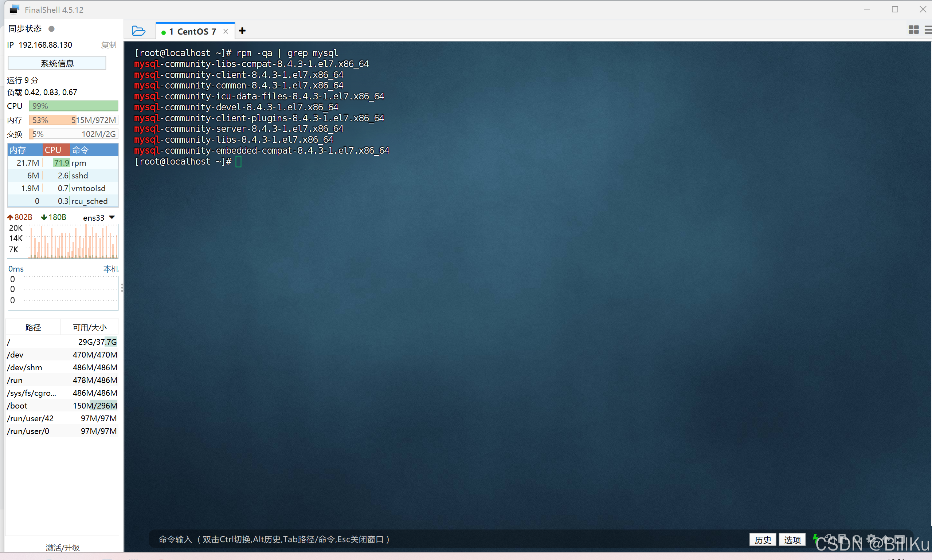Sort processes by CPU column
932x560 pixels.
click(56, 150)
